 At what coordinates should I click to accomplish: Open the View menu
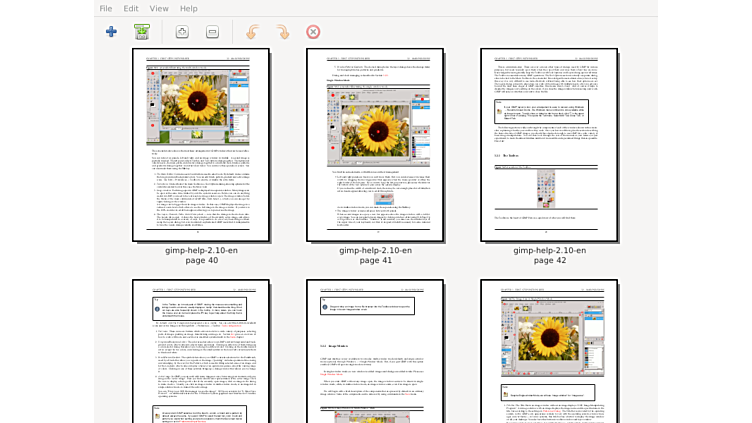pyautogui.click(x=159, y=8)
